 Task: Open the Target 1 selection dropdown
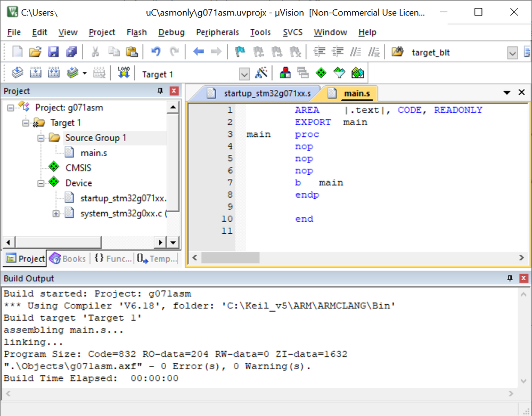pyautogui.click(x=244, y=74)
